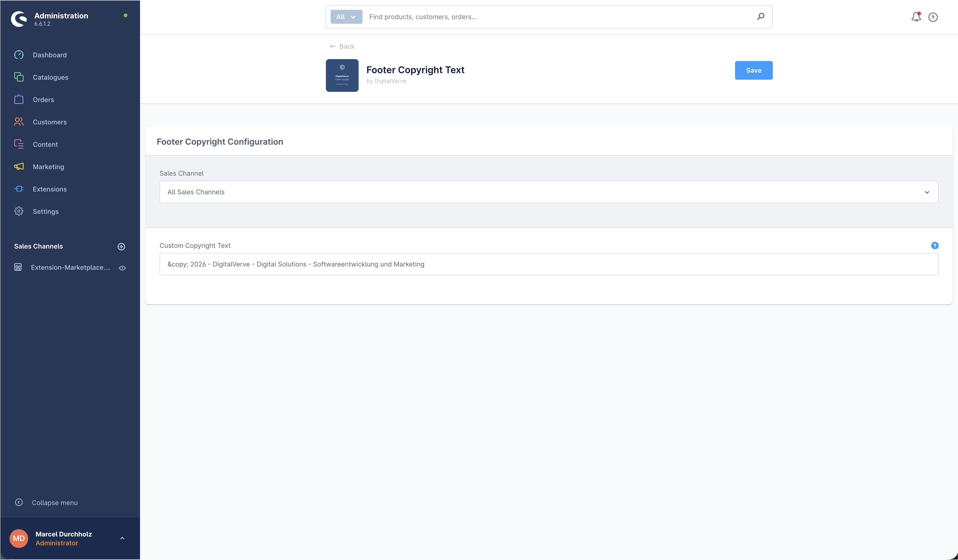
Task: Click the search magnifier icon
Action: pyautogui.click(x=760, y=16)
